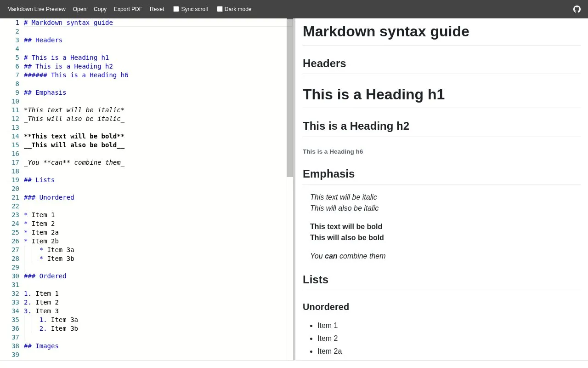Click preview heading 'Emphasis'
This screenshot has height=368, width=588.
(x=328, y=174)
